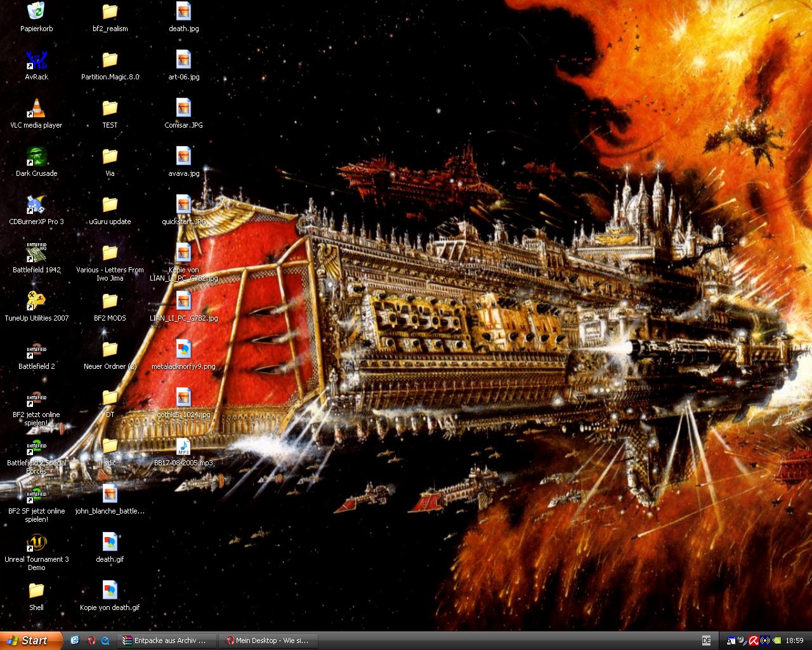812x650 pixels.
Task: Open the DE language bar selector
Action: [x=706, y=640]
